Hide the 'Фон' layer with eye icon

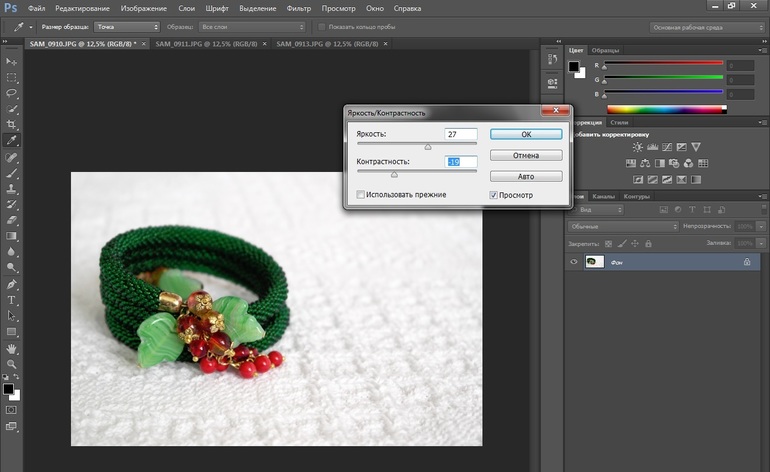[574, 262]
